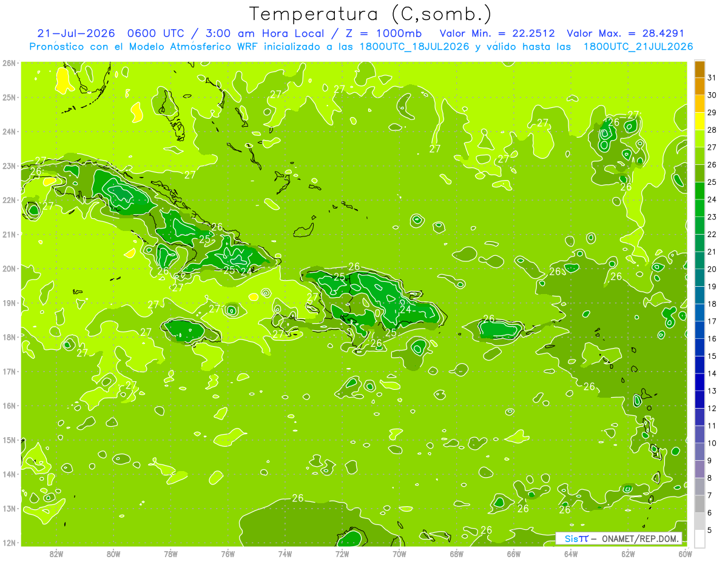
Task: Select the '21-Jul-2026' forecast date text
Action: click(76, 33)
